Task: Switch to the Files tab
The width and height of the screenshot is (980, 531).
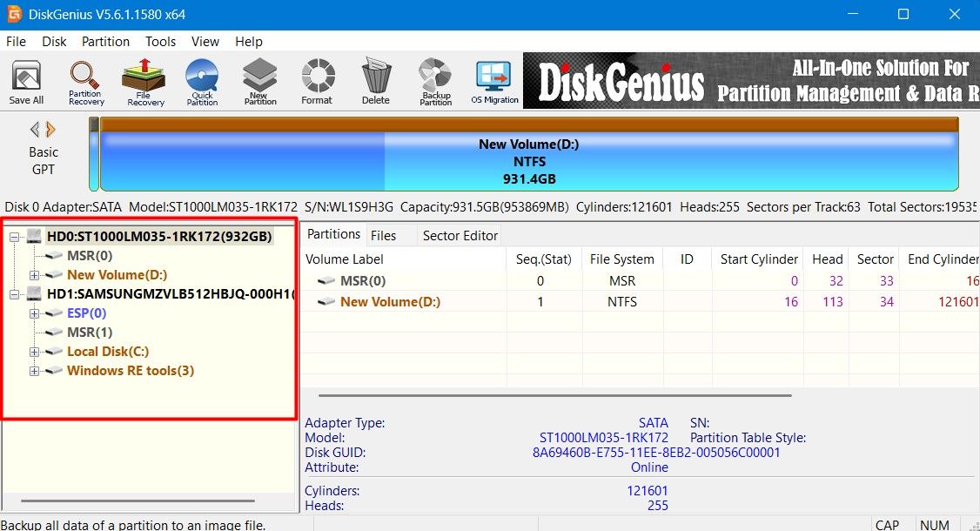Action: [390, 235]
